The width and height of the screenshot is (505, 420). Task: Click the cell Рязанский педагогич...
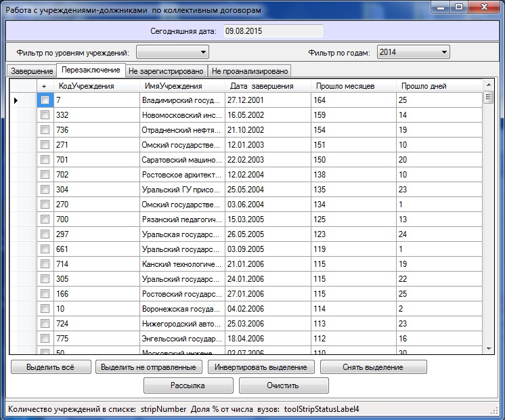coord(182,219)
